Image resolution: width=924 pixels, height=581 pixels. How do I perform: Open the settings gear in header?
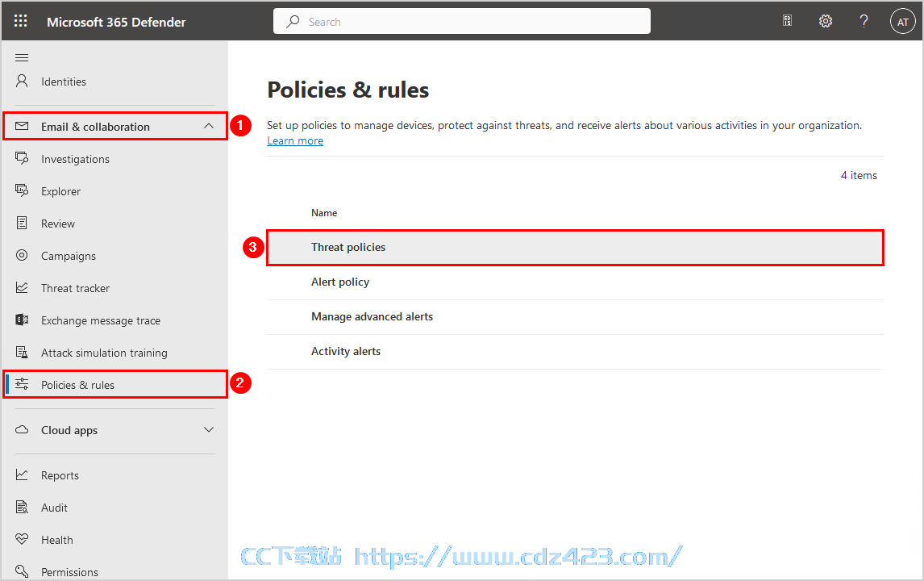click(826, 21)
